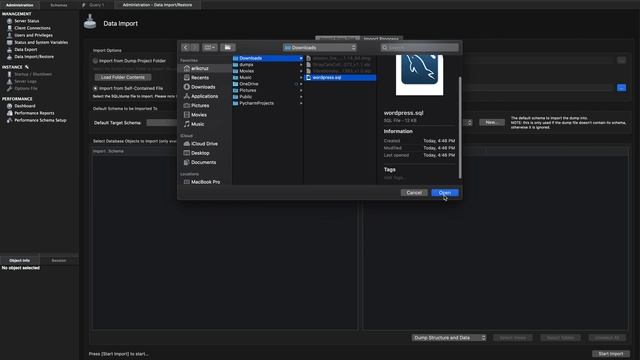640x360 pixels.
Task: Select iCloud Drive in dialog sidebar
Action: coord(204,144)
